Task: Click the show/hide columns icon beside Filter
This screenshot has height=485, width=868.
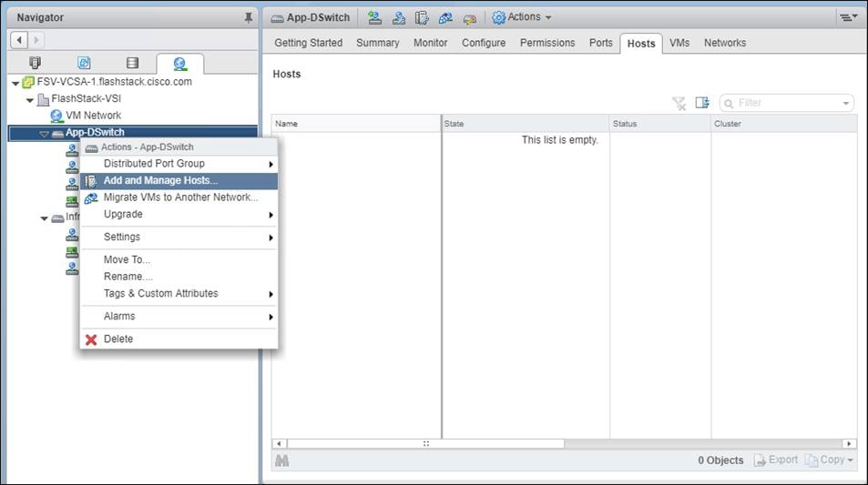Action: pos(702,103)
